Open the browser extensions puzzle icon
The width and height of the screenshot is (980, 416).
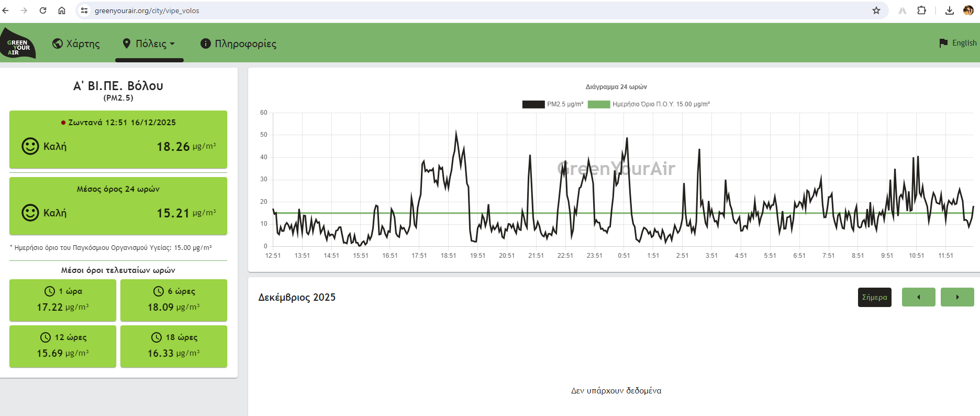921,10
